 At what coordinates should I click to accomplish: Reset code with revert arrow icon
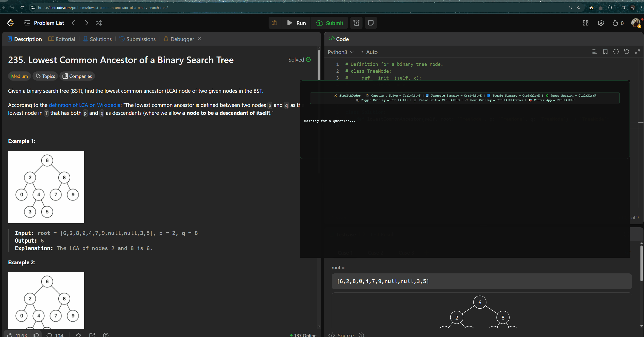pos(626,52)
